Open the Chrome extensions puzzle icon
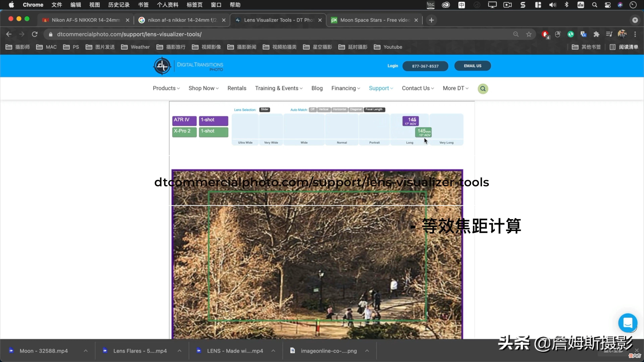644x362 pixels. [597, 34]
